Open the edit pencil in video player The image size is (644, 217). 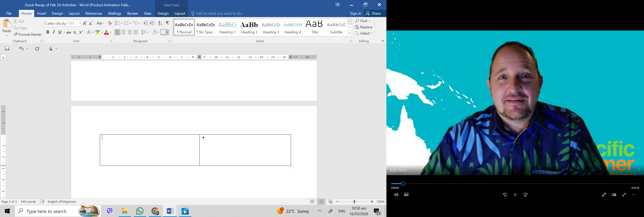[x=604, y=195]
